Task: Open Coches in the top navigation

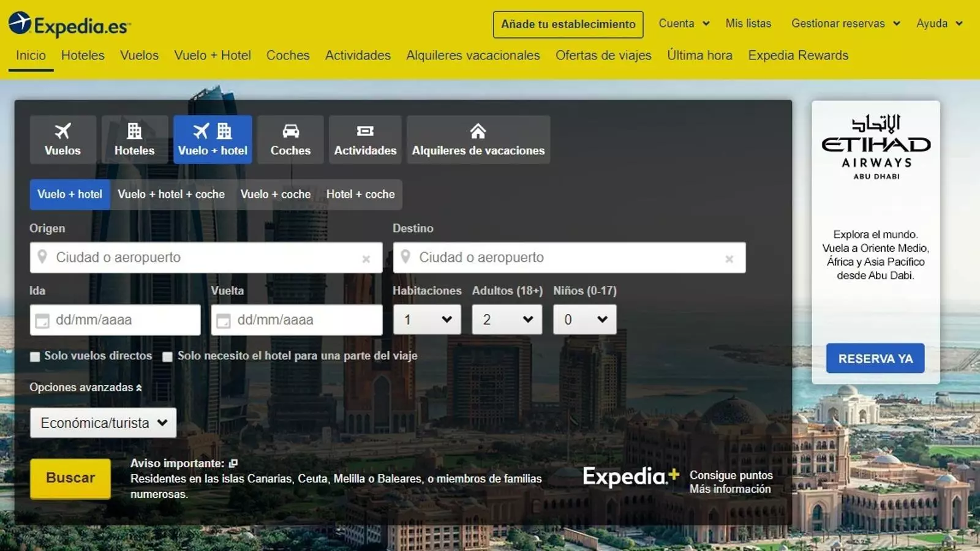Action: coord(288,55)
